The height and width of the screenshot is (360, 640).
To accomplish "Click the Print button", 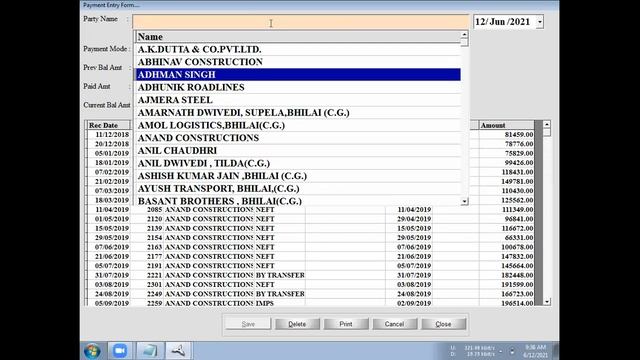I will pos(346,324).
